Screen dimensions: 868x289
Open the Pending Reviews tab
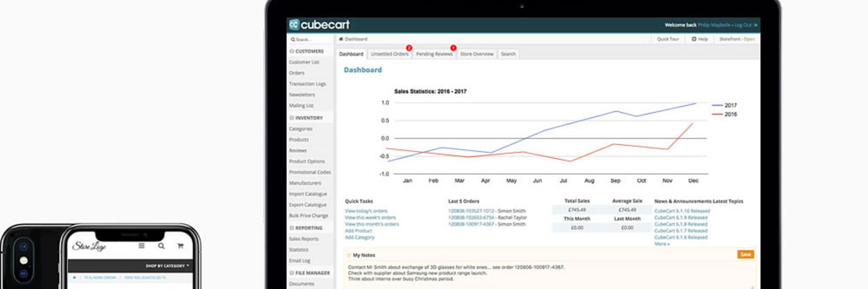coord(434,54)
